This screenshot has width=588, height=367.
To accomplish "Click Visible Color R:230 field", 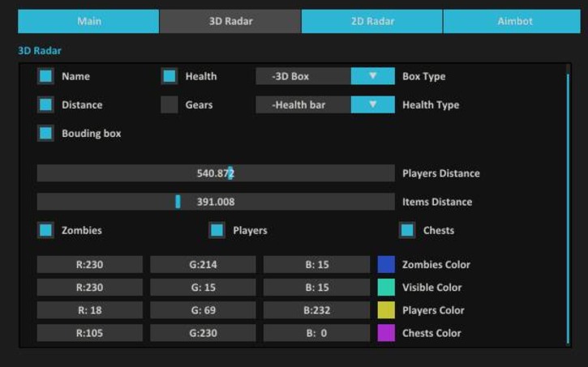I will [x=90, y=288].
